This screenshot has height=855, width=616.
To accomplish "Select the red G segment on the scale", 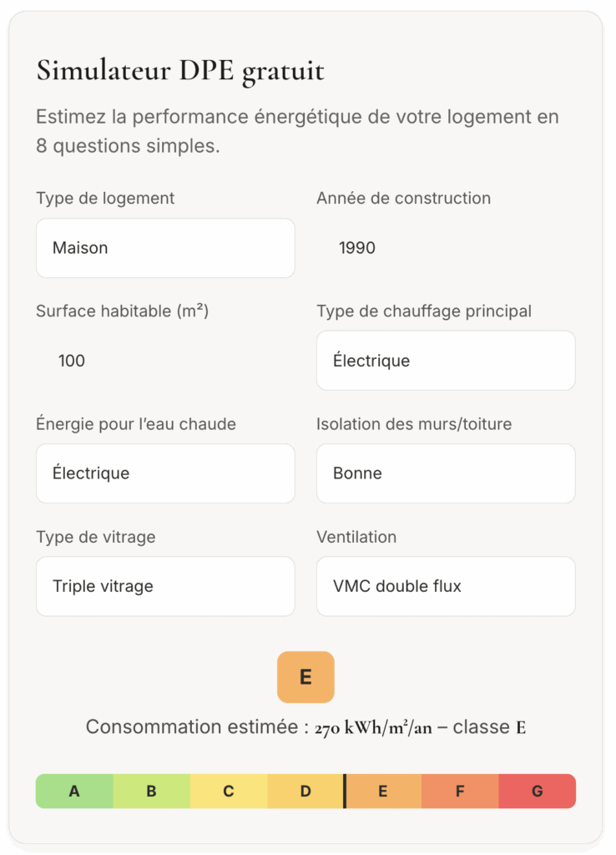I will click(x=538, y=791).
